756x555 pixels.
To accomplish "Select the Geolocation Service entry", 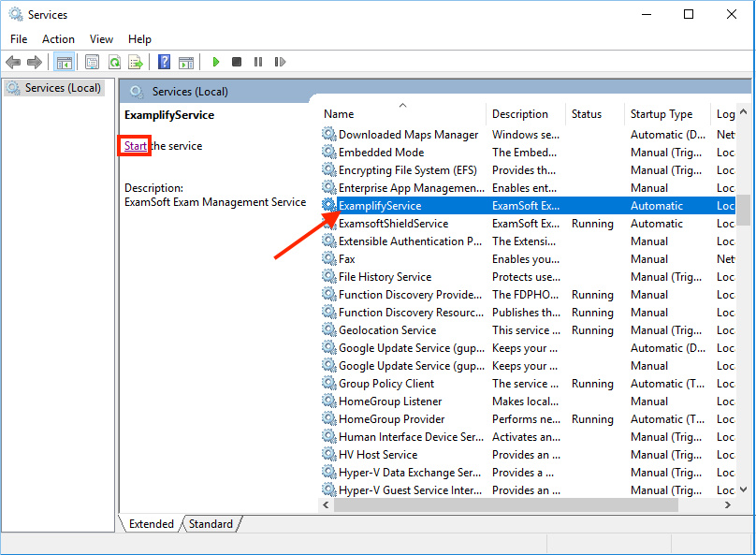I will point(387,330).
